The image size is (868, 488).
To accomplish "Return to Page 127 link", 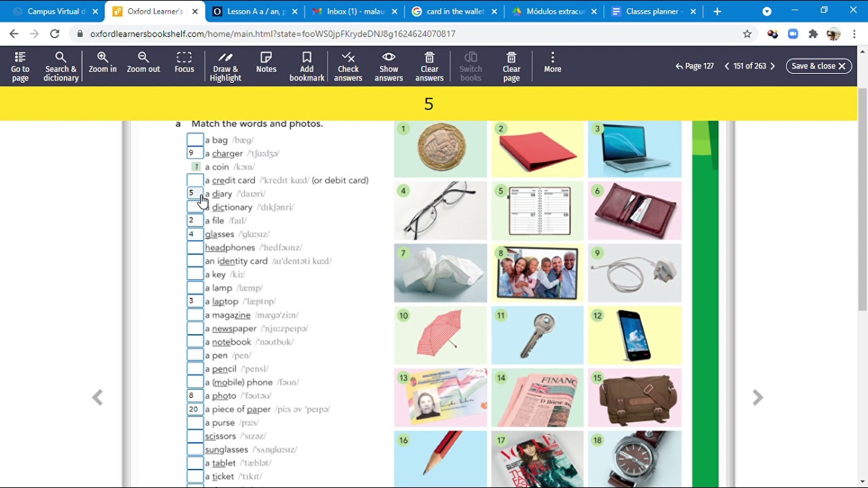I will click(x=694, y=66).
